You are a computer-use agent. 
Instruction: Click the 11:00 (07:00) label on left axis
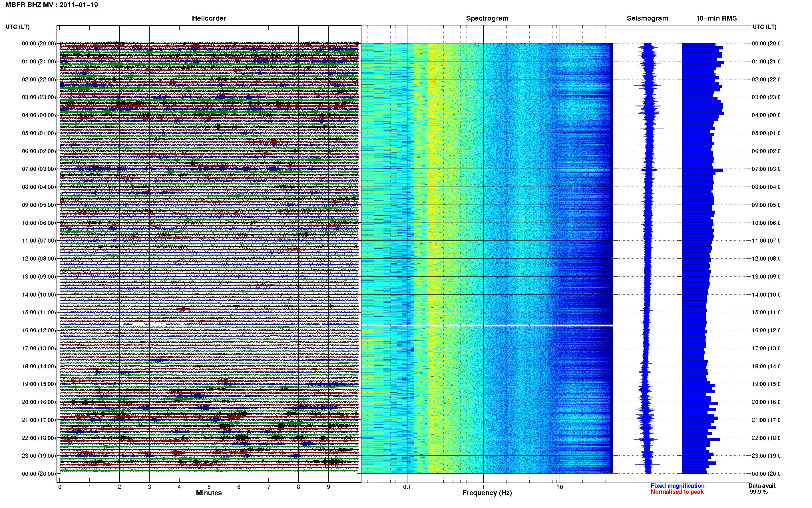point(39,241)
